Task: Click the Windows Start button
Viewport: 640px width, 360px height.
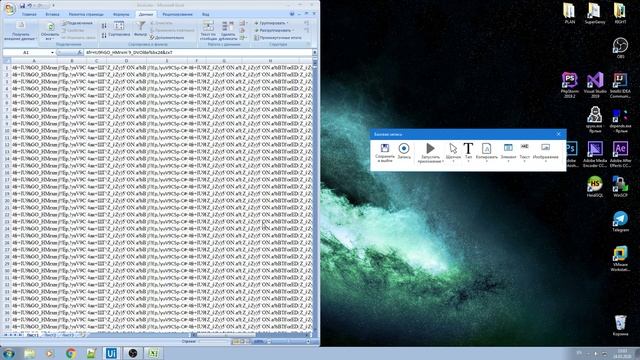Action: click(9, 353)
